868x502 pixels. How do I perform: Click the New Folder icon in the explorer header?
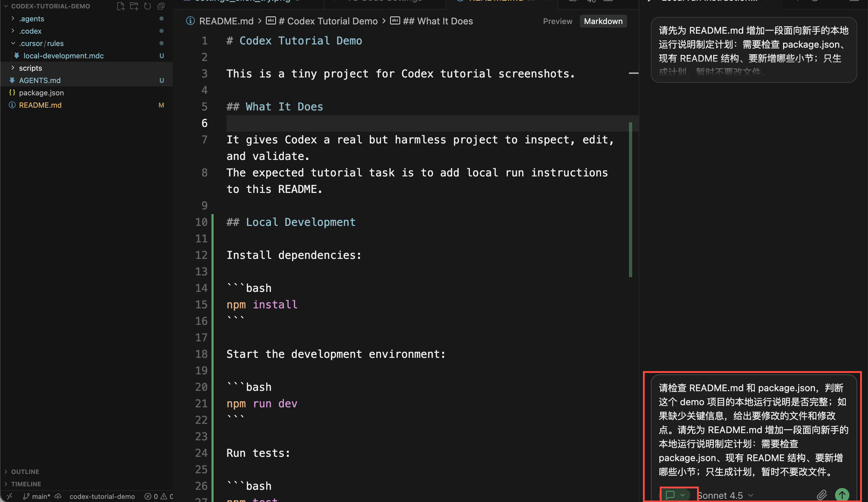tap(134, 6)
